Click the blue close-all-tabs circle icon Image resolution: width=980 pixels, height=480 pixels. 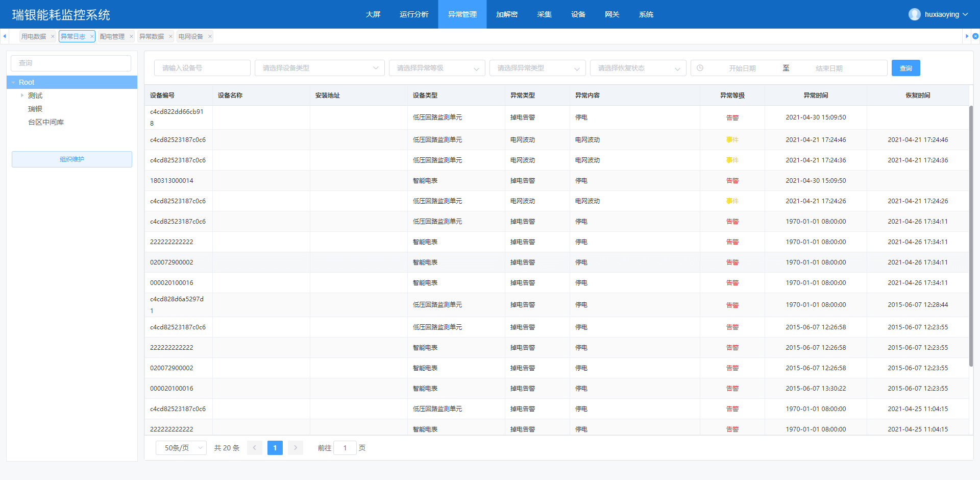(975, 36)
